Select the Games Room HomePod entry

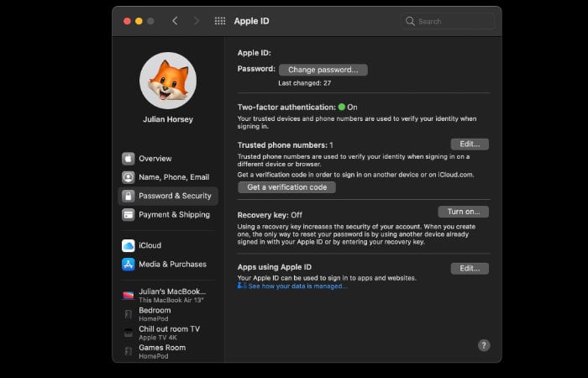coord(168,351)
